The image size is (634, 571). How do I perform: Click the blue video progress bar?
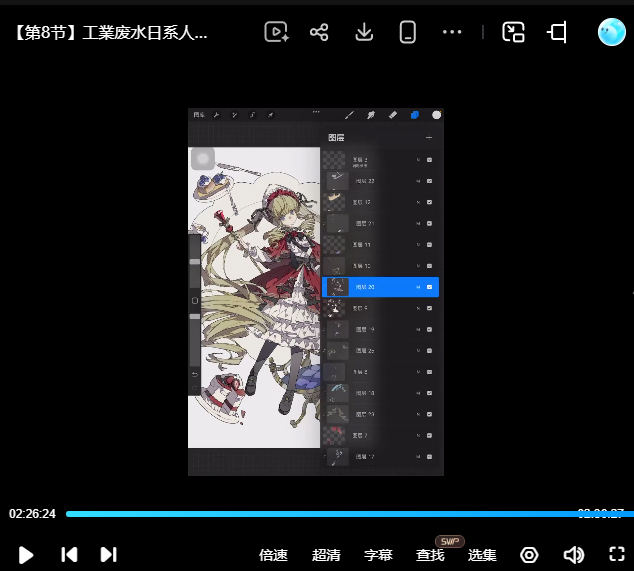pyautogui.click(x=350, y=514)
